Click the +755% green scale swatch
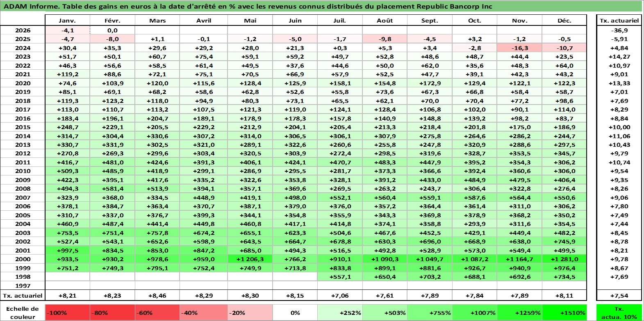Image resolution: width=644 pixels, height=321 pixels. coord(430,312)
